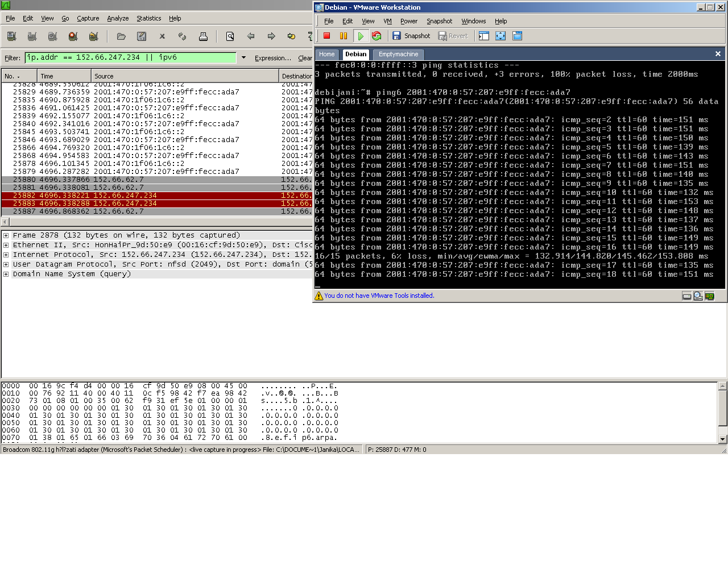Open the capture options dialog

[32, 36]
